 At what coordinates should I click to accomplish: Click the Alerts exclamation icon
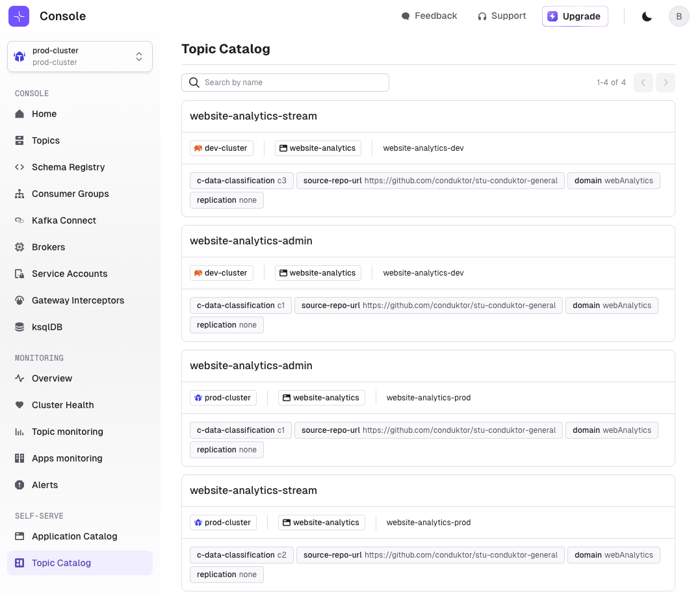(x=19, y=485)
